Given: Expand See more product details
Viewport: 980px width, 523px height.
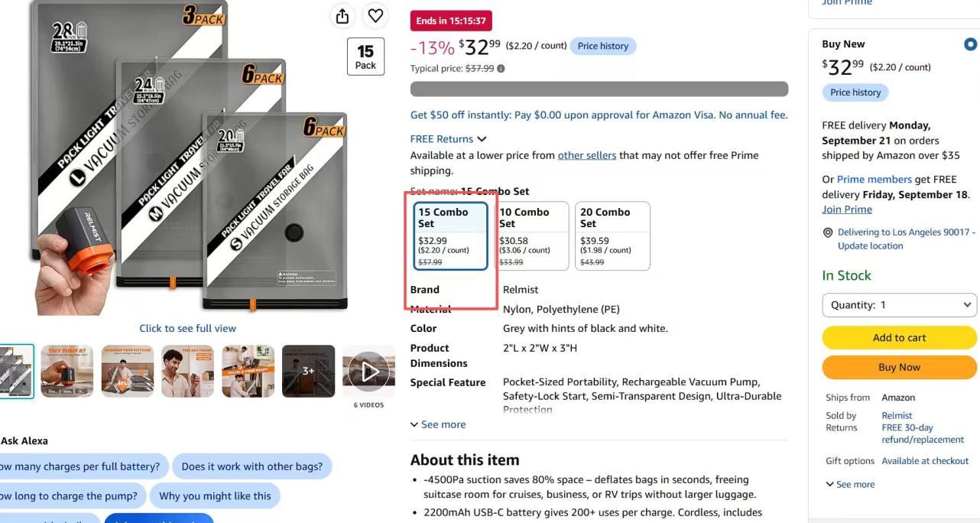Looking at the screenshot, I should click(x=438, y=424).
